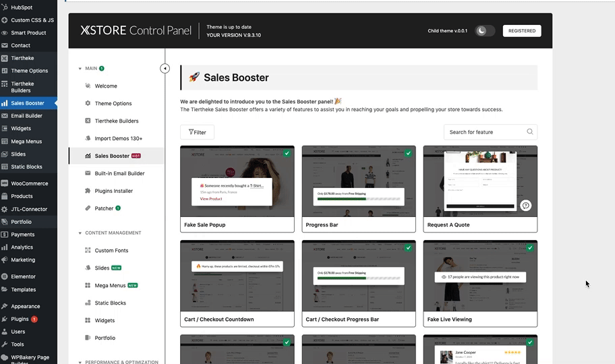The width and height of the screenshot is (615, 364).
Task: Click the Products icon
Action: (5, 196)
